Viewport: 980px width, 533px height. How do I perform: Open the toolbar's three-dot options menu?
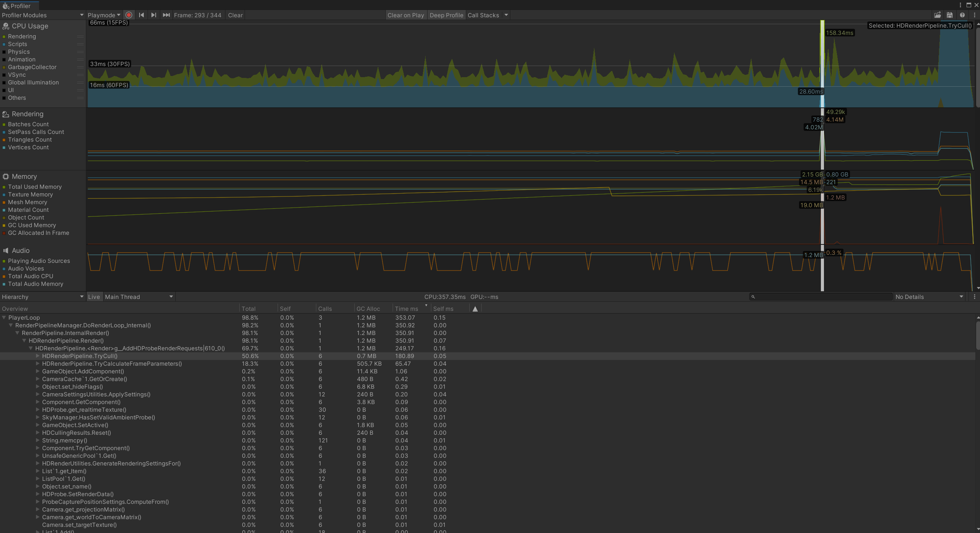click(975, 15)
